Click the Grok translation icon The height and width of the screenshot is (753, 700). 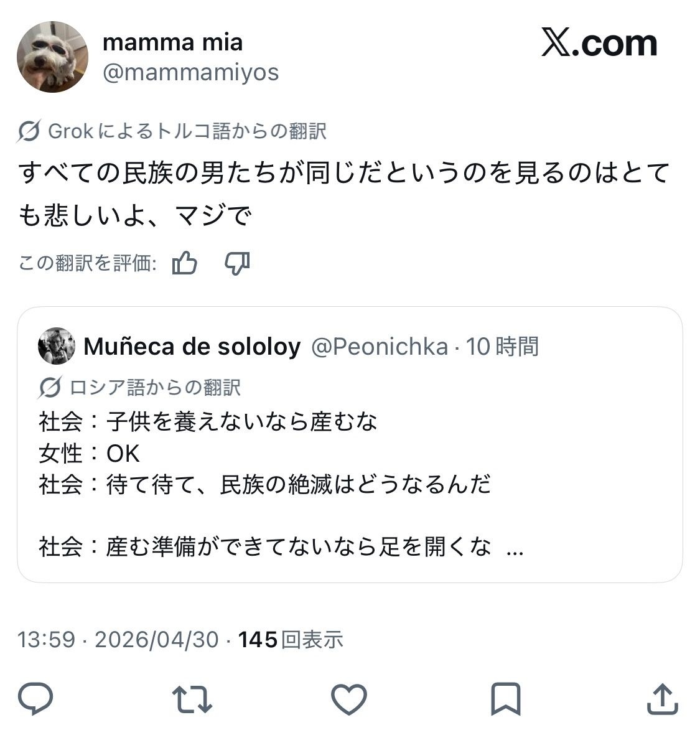click(30, 131)
